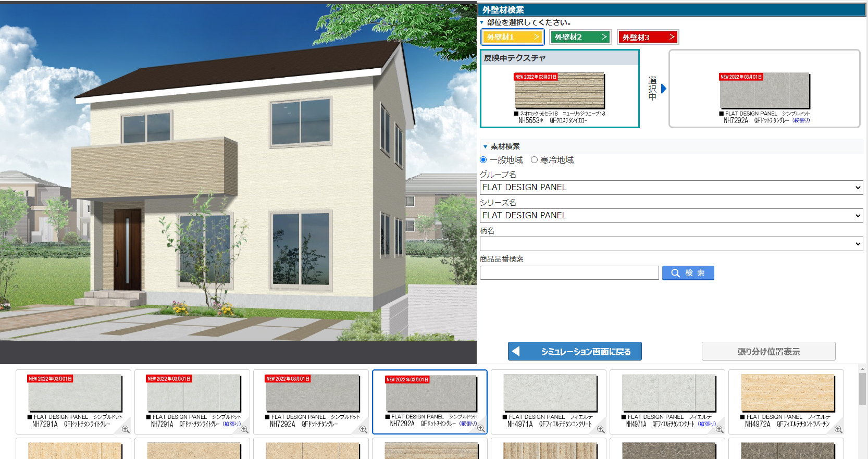
Task: Select the 外壁材1 tab
Action: [x=512, y=37]
